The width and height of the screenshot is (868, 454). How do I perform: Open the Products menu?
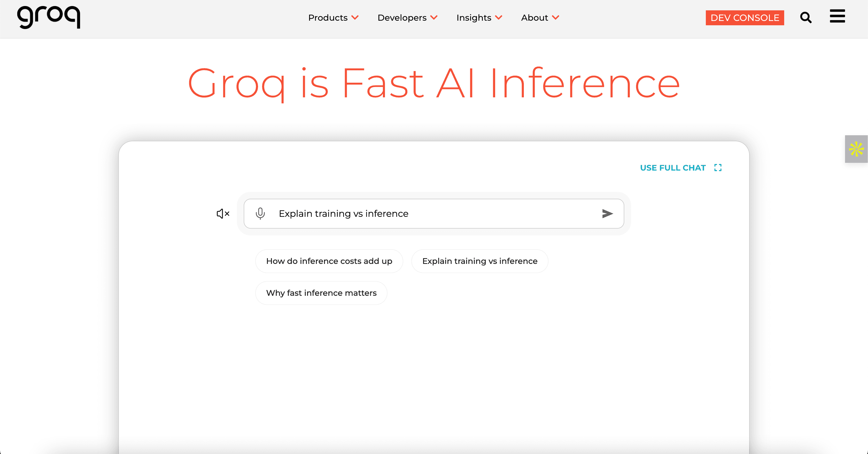pos(328,18)
